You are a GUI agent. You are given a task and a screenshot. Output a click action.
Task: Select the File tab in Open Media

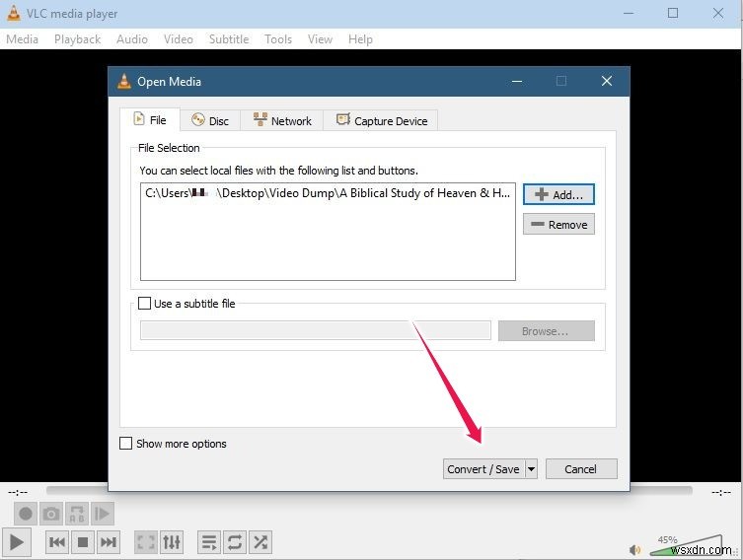(150, 119)
